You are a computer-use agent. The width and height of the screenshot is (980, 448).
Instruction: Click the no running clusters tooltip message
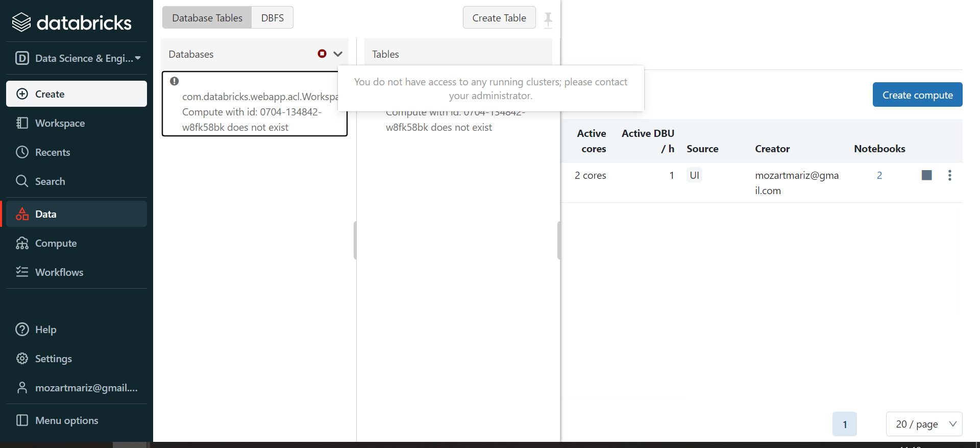[491, 88]
